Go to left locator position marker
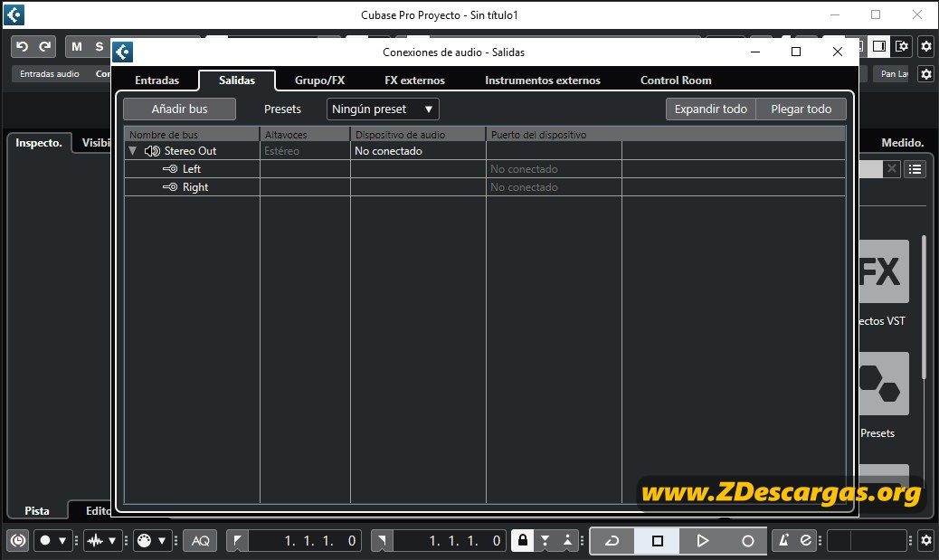939x560 pixels. click(237, 541)
